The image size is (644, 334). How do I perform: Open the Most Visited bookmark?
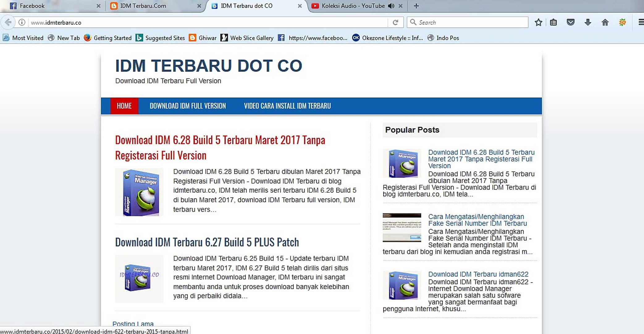pos(23,38)
